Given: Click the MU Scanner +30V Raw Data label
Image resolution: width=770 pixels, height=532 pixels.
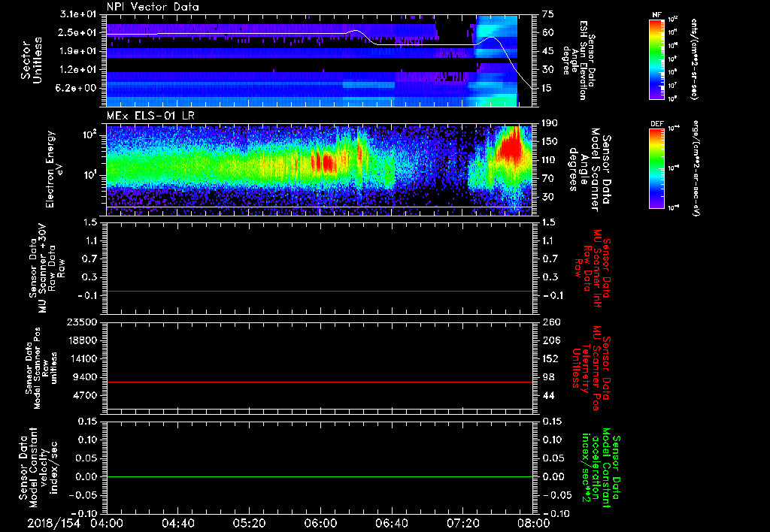Looking at the screenshot, I should [x=47, y=268].
